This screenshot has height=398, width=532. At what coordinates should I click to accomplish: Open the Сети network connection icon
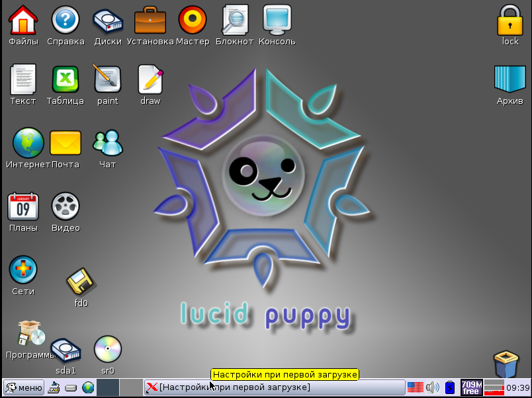point(22,270)
